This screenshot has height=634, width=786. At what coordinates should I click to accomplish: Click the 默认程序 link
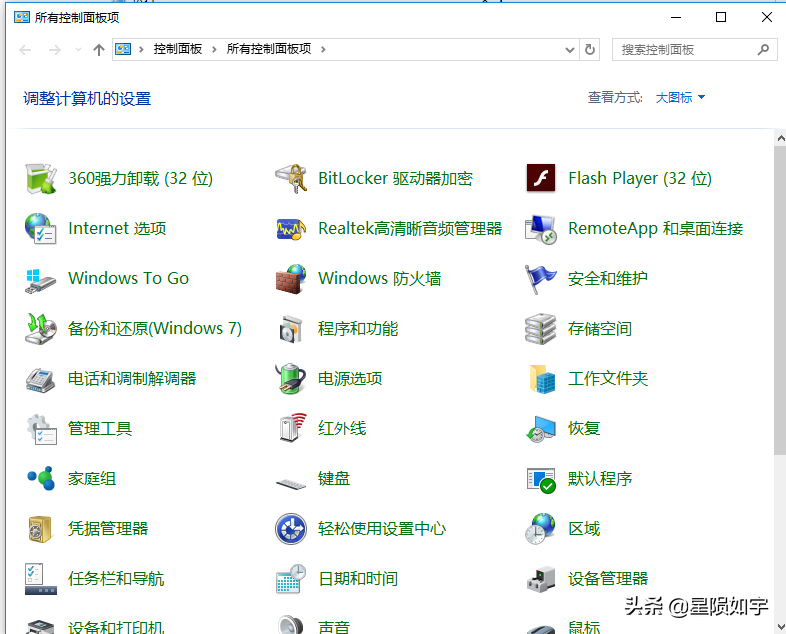(600, 479)
